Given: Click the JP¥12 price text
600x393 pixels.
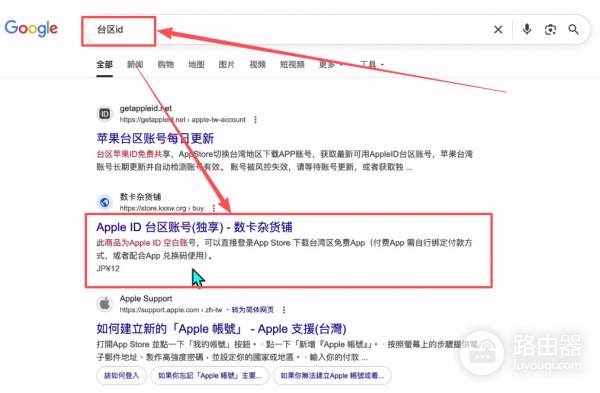Looking at the screenshot, I should (108, 268).
